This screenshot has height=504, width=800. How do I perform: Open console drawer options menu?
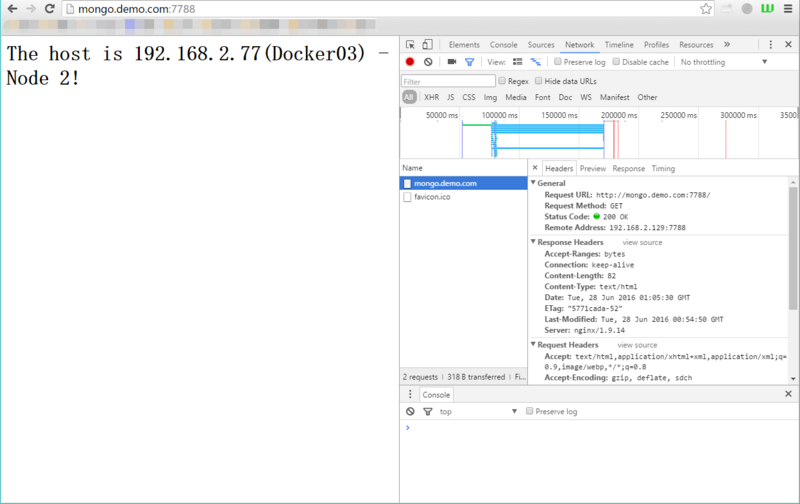click(410, 394)
